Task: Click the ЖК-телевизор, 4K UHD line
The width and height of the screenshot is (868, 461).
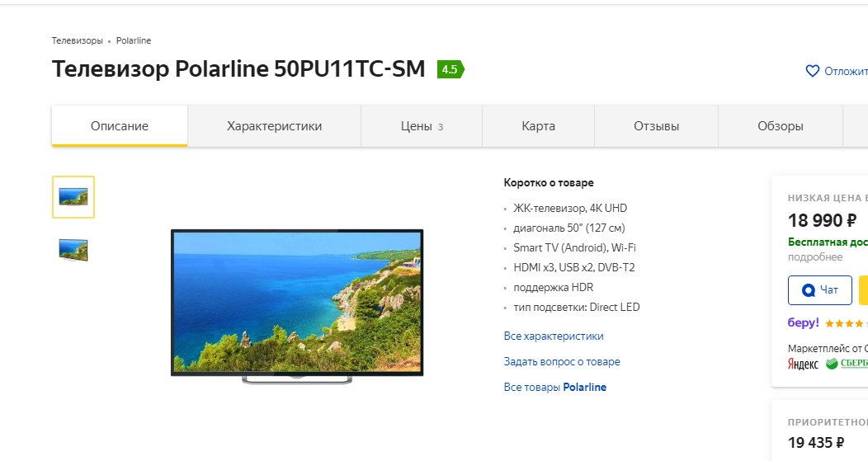Action: (x=570, y=208)
